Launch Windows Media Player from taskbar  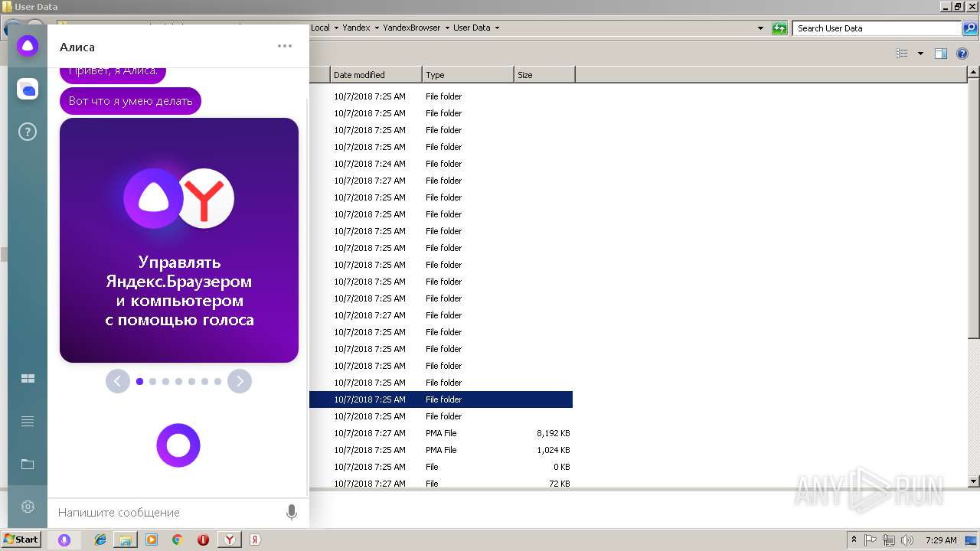[x=152, y=540]
